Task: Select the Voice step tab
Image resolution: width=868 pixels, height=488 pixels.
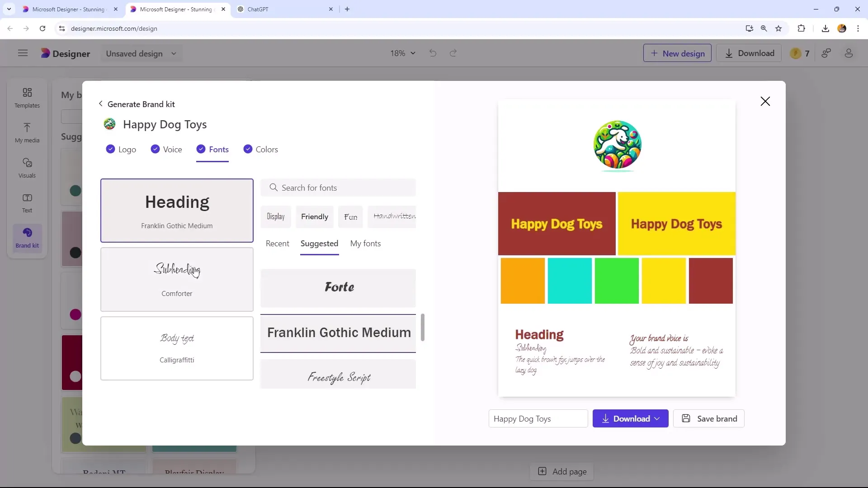Action: tap(166, 150)
